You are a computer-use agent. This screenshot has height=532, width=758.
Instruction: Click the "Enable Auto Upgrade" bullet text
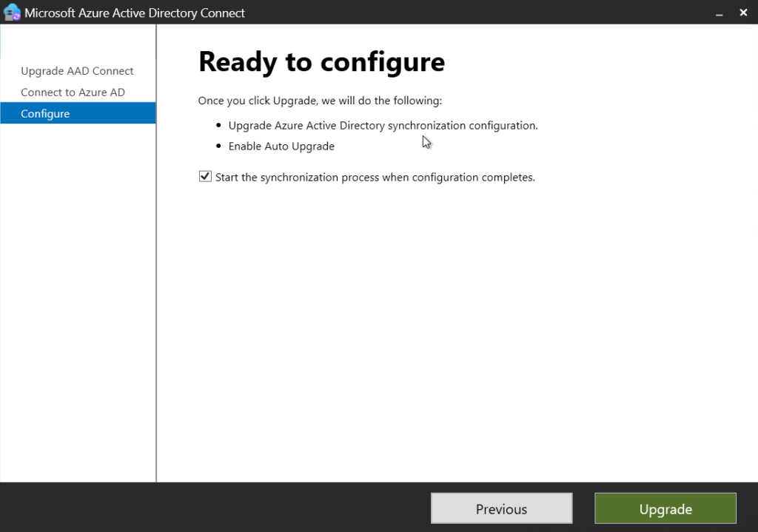(x=281, y=146)
